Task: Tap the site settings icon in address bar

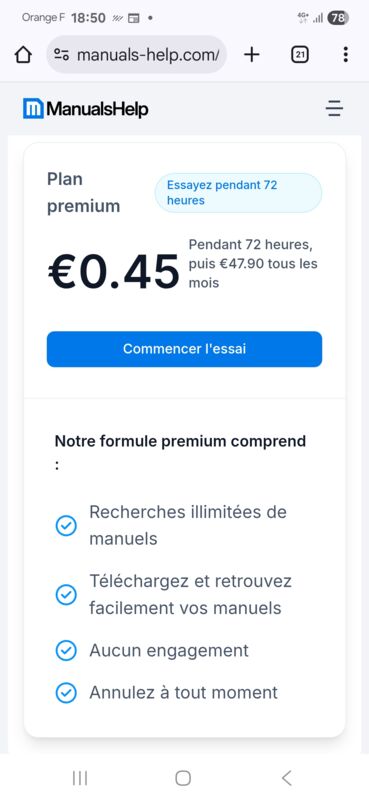Action: pyautogui.click(x=61, y=55)
